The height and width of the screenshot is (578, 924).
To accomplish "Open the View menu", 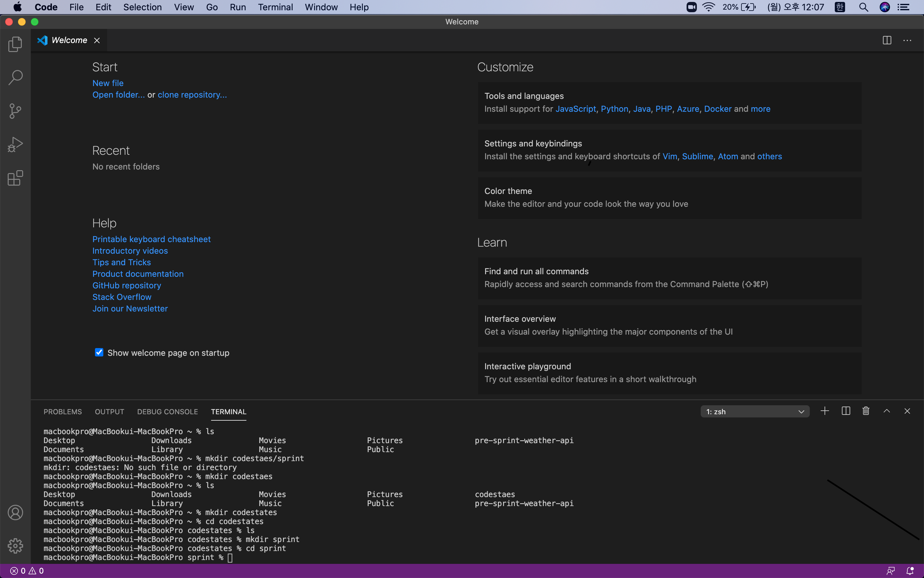I will (x=184, y=7).
